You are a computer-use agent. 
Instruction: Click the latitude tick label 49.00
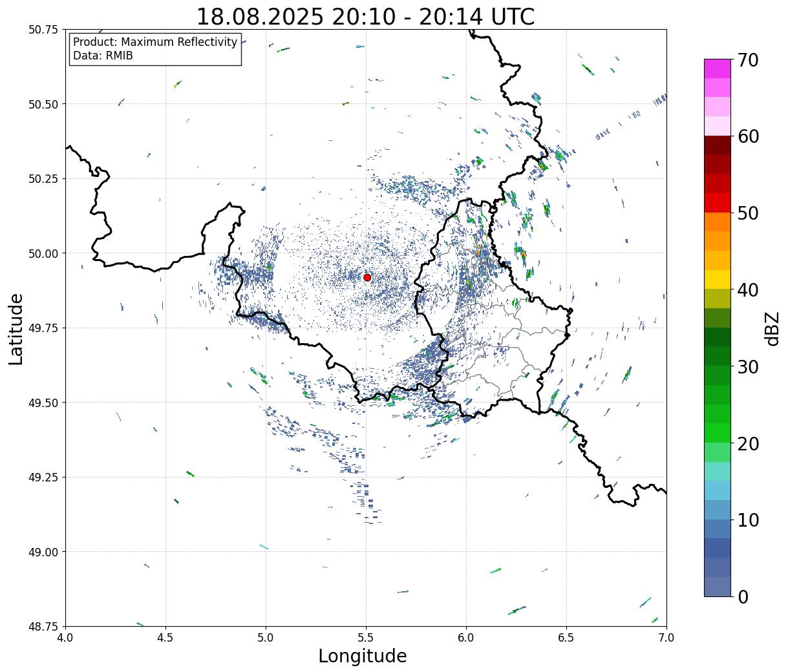(x=43, y=552)
